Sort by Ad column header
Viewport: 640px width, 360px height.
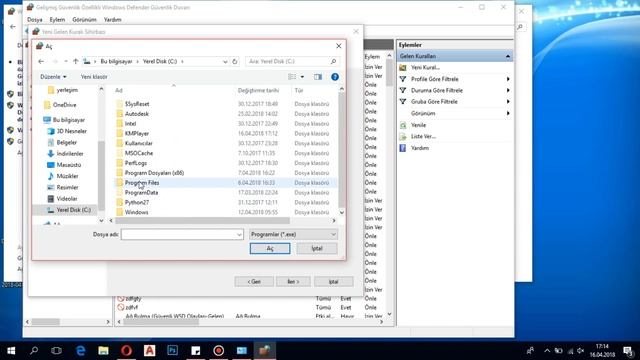(x=119, y=90)
